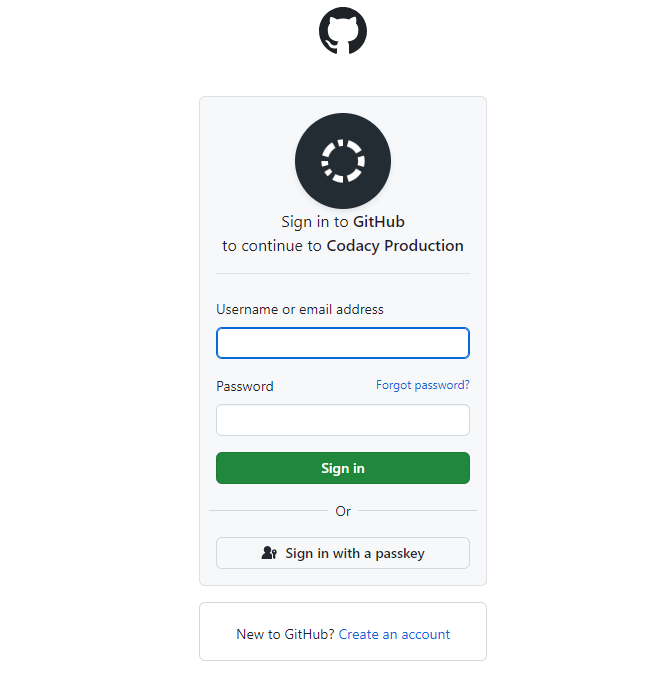Screen dimensions: 669x679
Task: Click the Or divider text
Action: point(343,511)
